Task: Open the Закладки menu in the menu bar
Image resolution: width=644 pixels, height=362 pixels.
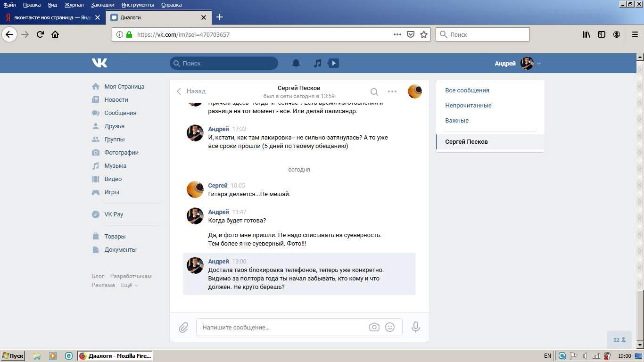Action: pyautogui.click(x=103, y=5)
